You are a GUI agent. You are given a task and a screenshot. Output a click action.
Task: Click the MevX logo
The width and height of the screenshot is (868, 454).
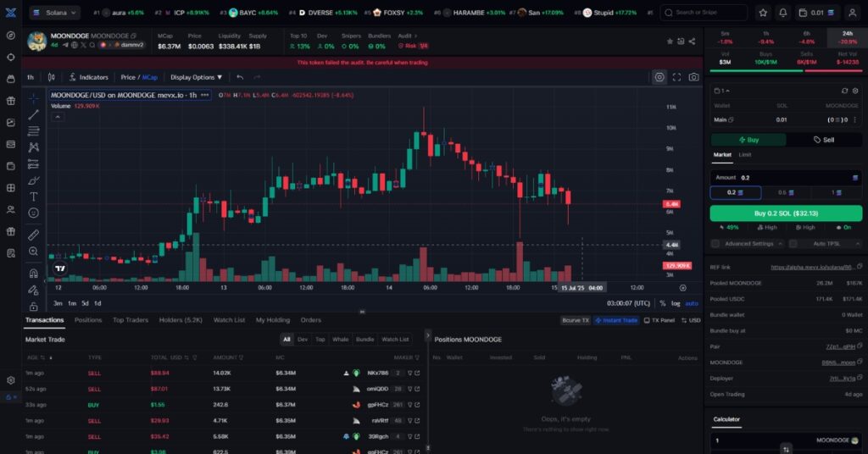[10, 12]
